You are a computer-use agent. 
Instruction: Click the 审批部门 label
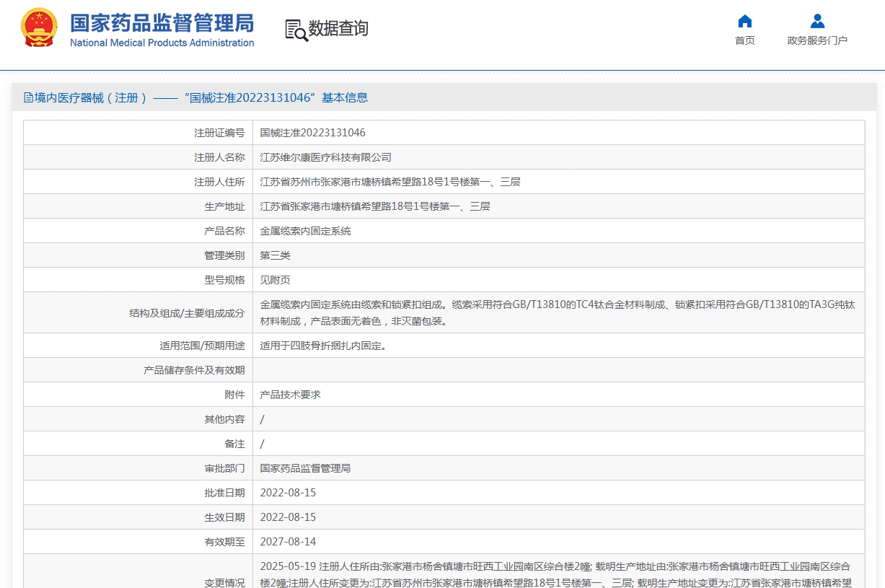pyautogui.click(x=224, y=468)
